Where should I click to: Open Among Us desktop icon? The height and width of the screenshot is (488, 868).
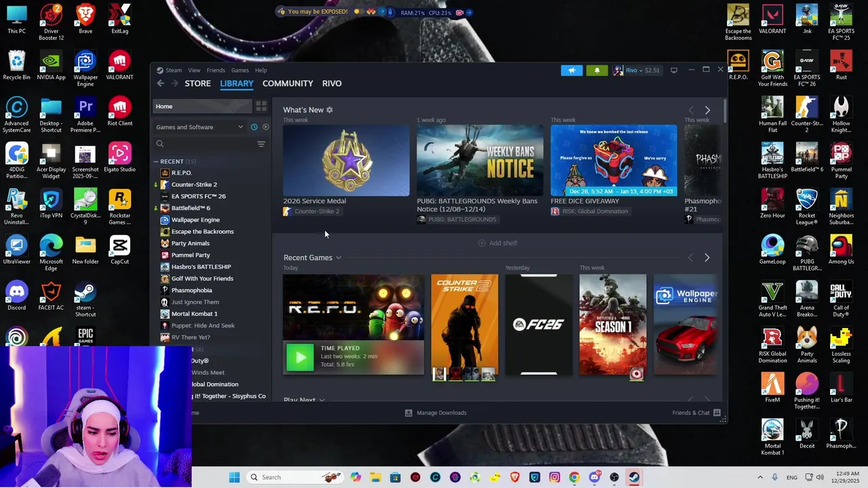(841, 249)
